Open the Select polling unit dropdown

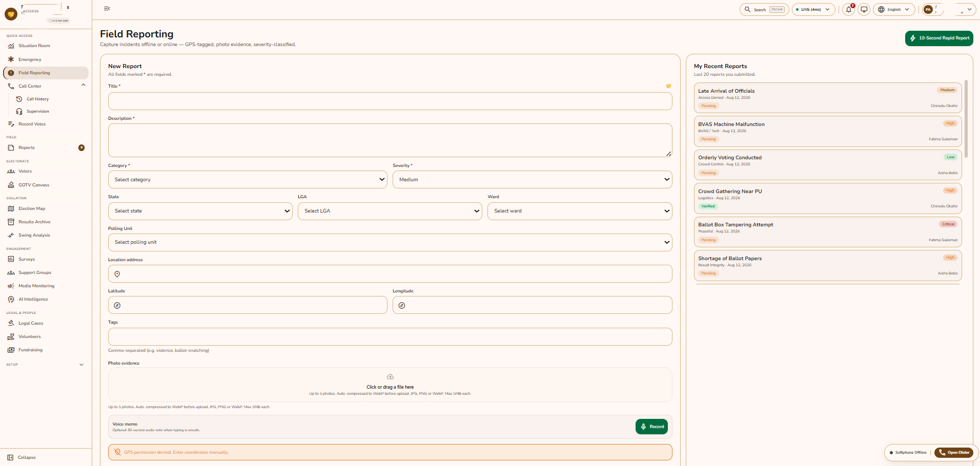[x=390, y=242]
